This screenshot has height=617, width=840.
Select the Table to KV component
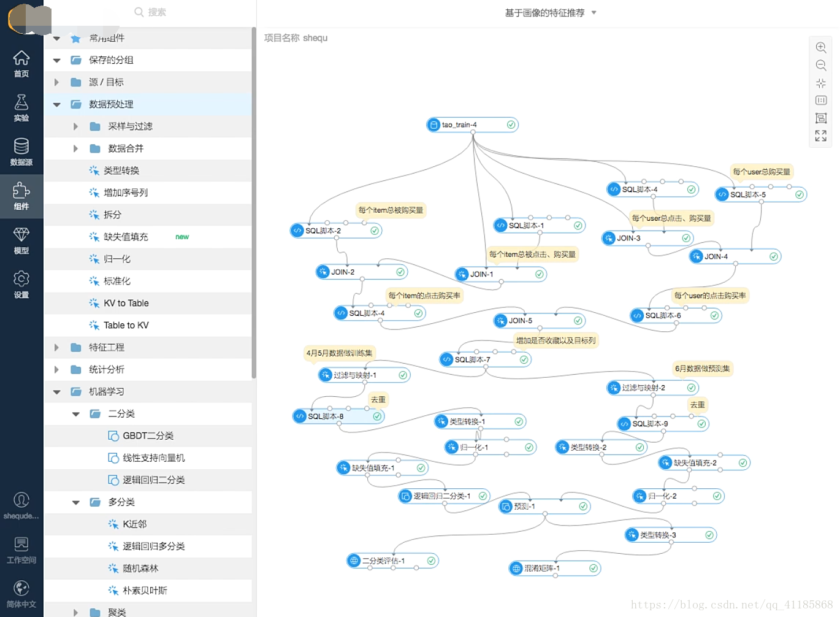coord(148,325)
